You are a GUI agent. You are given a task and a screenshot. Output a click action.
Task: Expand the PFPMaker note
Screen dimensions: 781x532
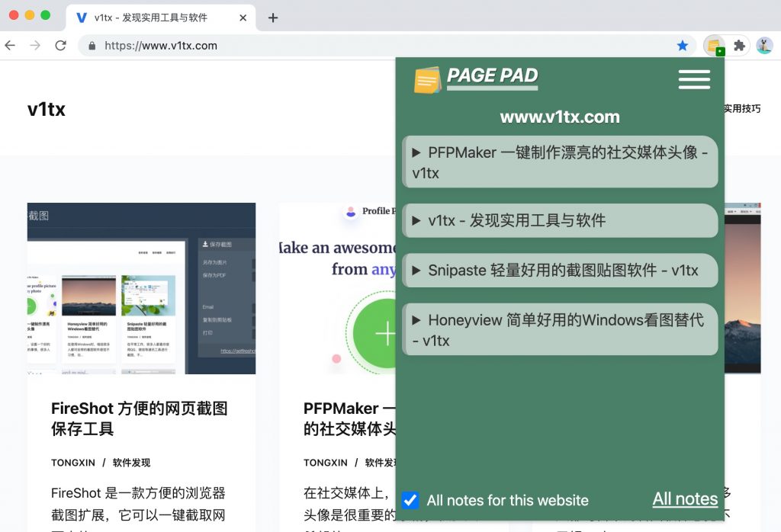560,162
